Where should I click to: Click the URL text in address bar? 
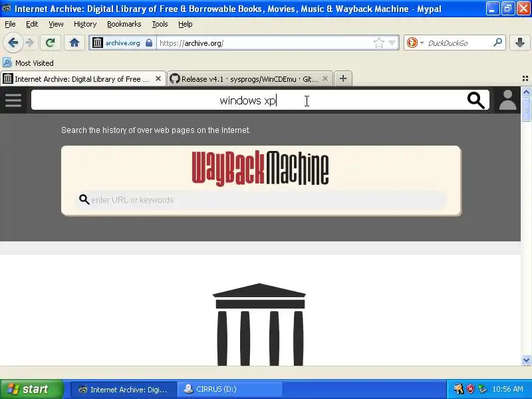pos(192,43)
